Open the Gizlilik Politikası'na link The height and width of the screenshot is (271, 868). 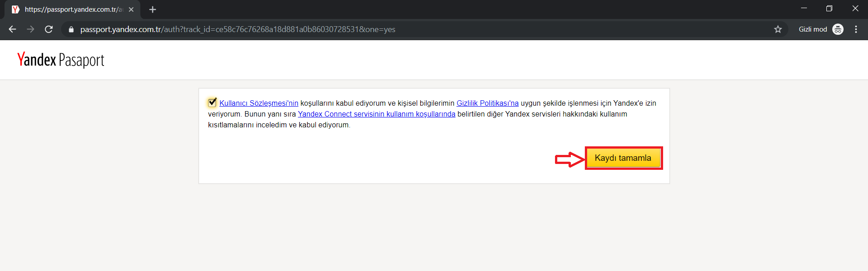click(488, 103)
